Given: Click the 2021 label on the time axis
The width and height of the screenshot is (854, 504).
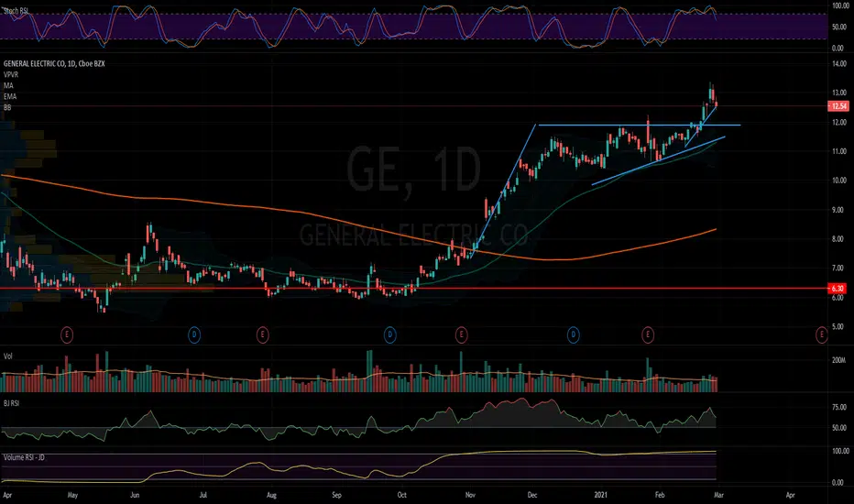Looking at the screenshot, I should click(601, 495).
